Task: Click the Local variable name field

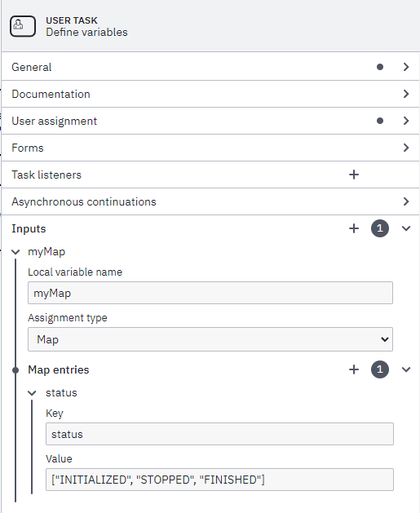Action: (x=210, y=293)
